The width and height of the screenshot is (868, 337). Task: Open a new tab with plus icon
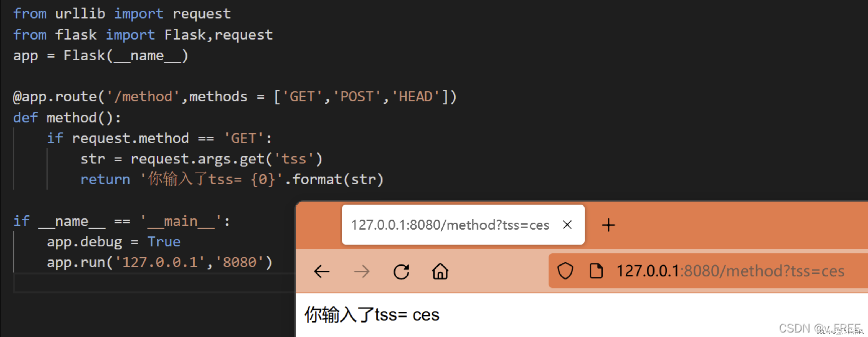(x=608, y=225)
